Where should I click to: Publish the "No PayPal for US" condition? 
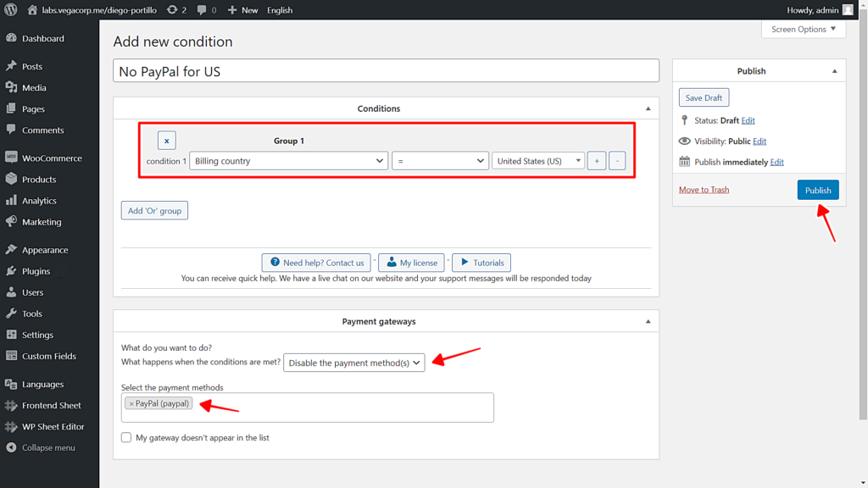click(x=817, y=190)
